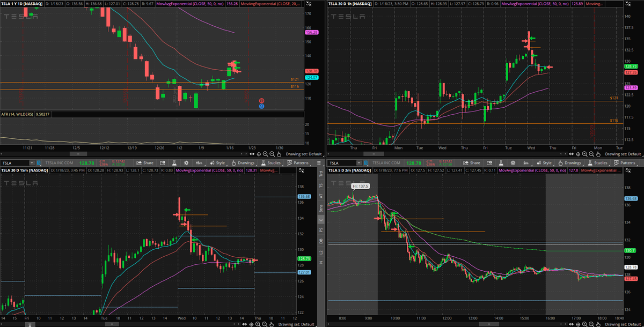Click the ID-card quote icon in 2m toolbar
Image resolution: width=644 pixels, height=327 pixels.
tap(489, 162)
